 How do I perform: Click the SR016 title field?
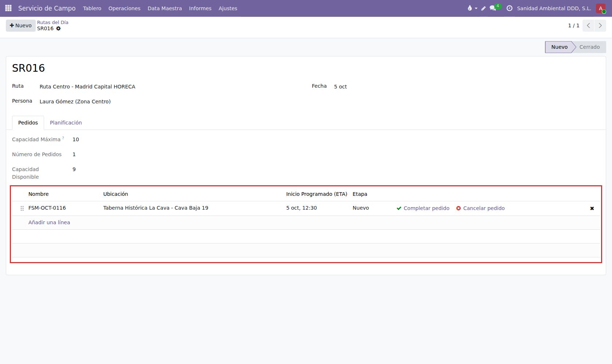coord(28,68)
